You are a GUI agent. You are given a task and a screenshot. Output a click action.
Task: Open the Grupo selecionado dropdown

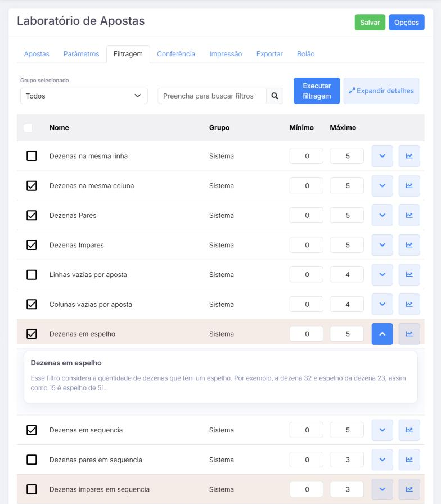84,96
